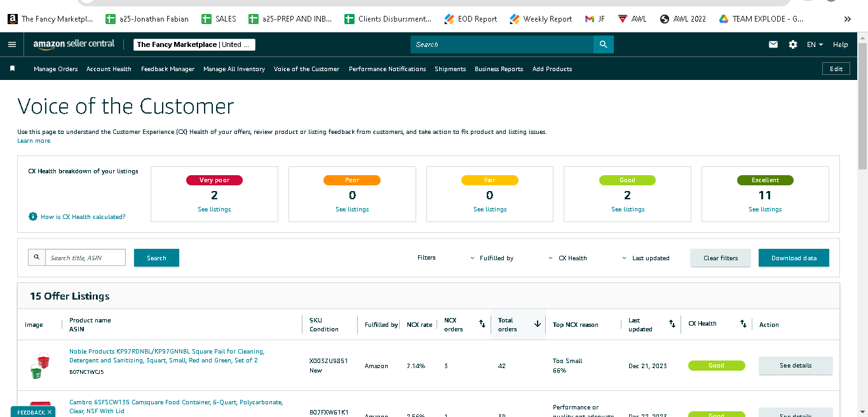Screen dimensions: 868x417
Task: See listings under Poor
Action: click(x=352, y=209)
